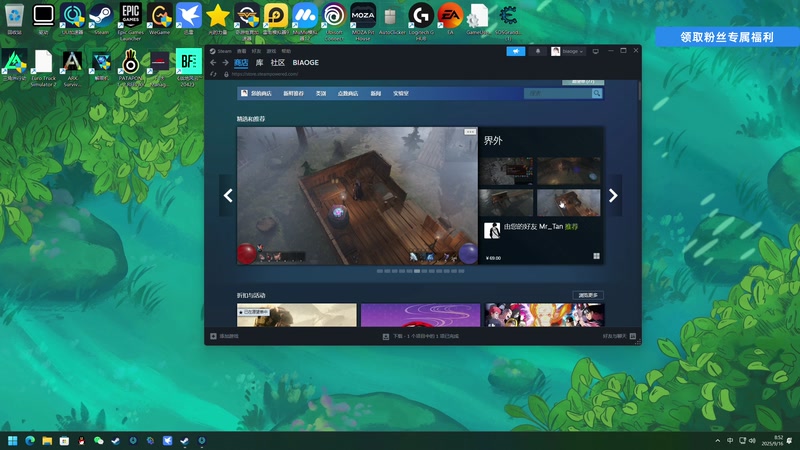Open the 帮助 menu in Steam

(x=286, y=51)
